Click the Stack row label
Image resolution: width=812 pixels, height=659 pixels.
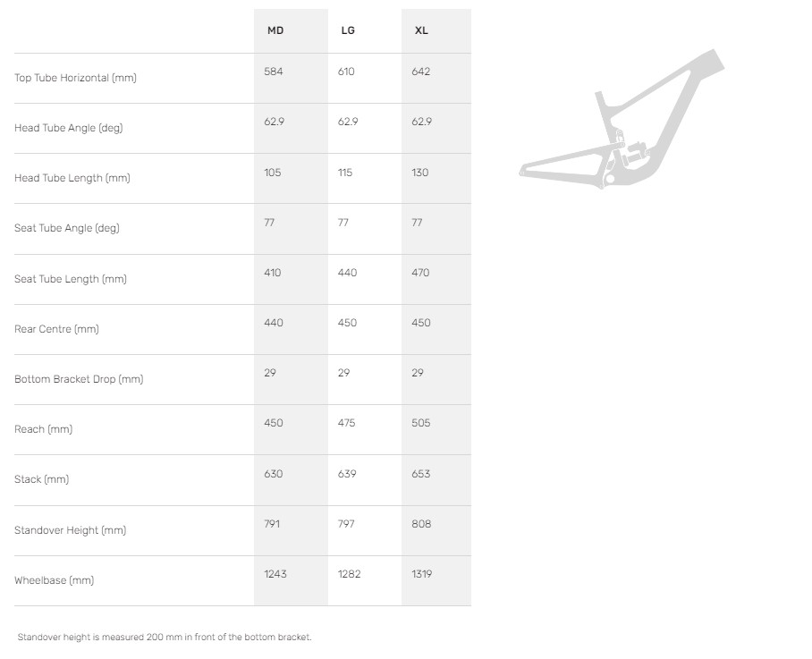41,479
